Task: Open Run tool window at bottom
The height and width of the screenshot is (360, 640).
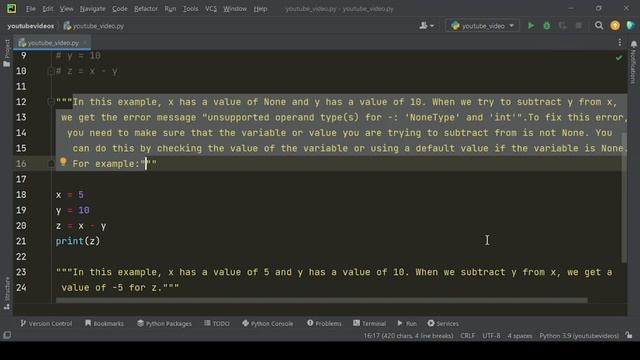Action: pyautogui.click(x=407, y=323)
